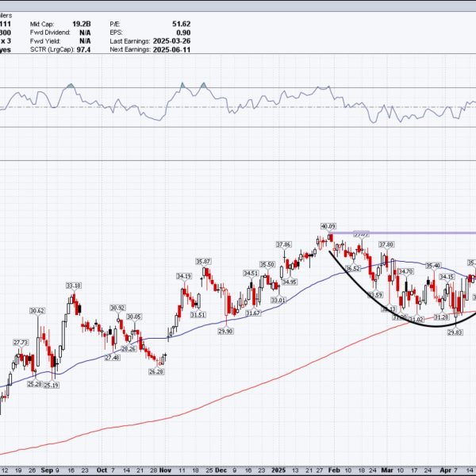Select the 26.28 low price label

tap(156, 371)
